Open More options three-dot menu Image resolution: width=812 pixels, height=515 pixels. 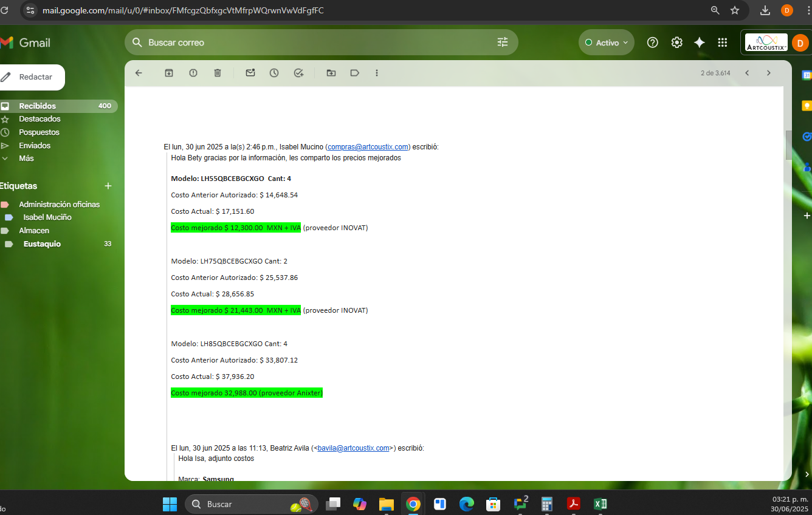coord(377,73)
